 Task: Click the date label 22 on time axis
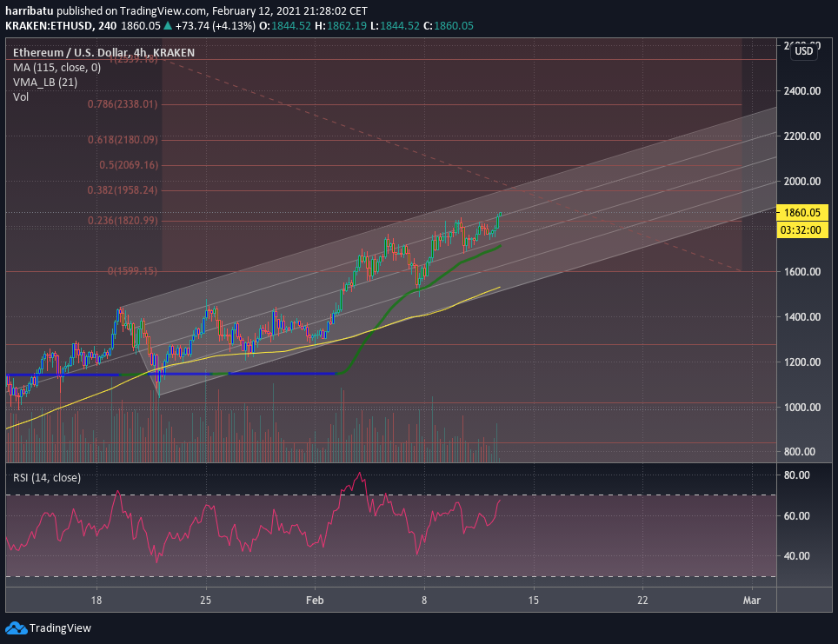tap(642, 601)
